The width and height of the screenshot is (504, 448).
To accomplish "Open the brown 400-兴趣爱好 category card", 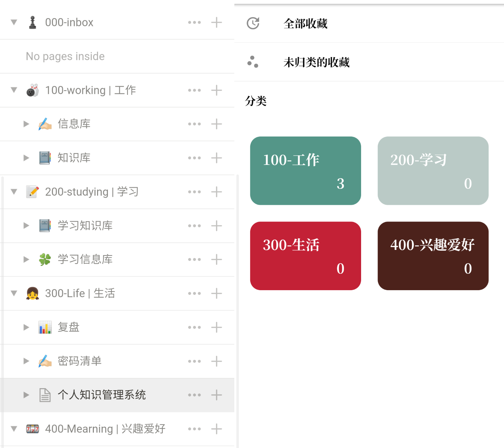I will tap(433, 256).
